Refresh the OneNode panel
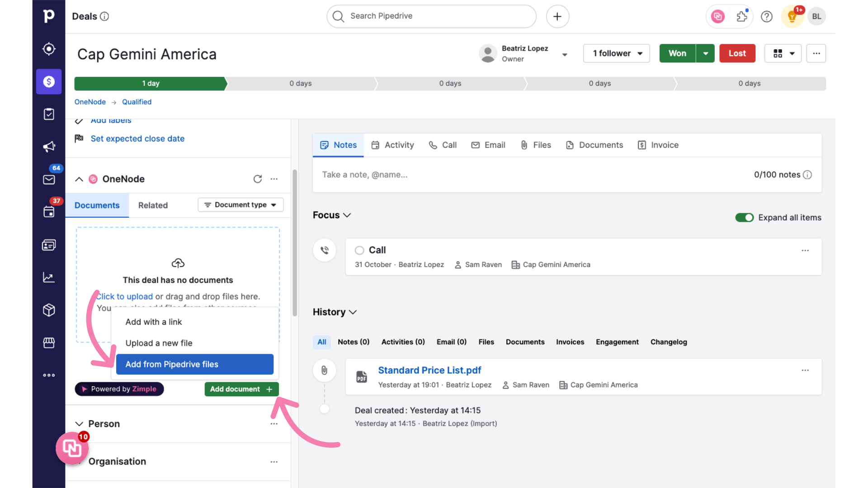 [x=258, y=179]
